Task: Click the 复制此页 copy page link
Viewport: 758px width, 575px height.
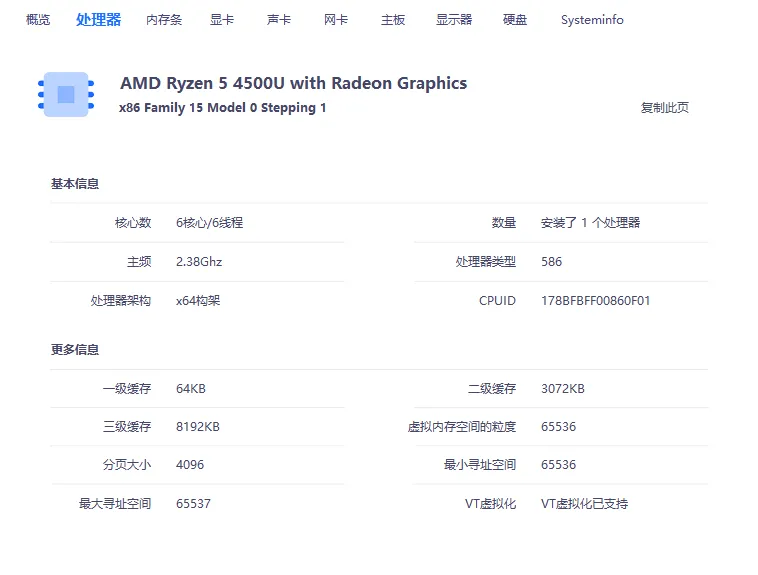Action: 664,108
